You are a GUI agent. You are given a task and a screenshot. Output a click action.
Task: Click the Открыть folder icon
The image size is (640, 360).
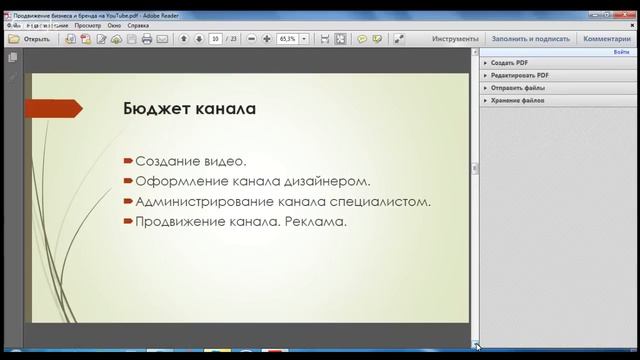point(14,39)
